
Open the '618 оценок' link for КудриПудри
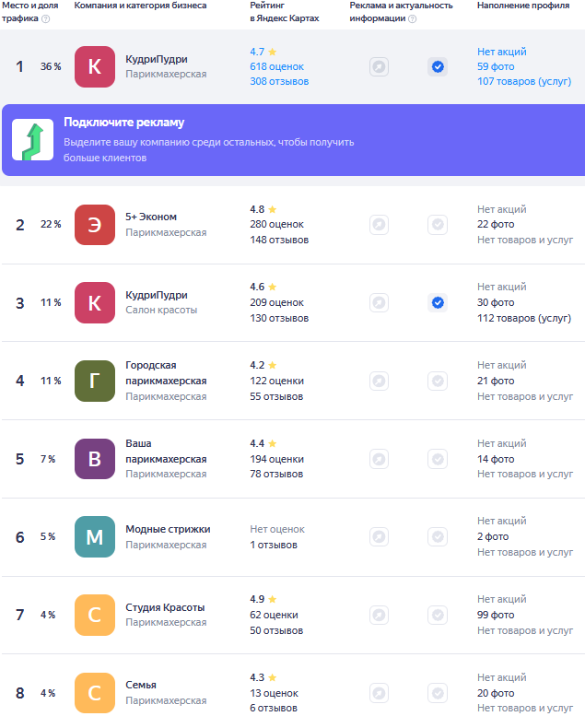(276, 66)
